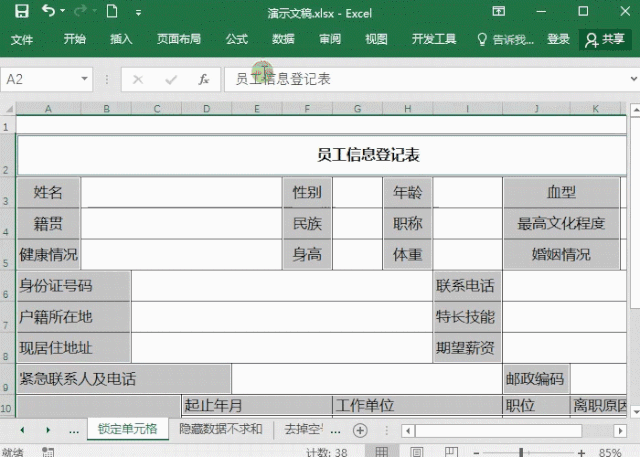
Task: Click the 婚姻情况 cell
Action: point(561,255)
